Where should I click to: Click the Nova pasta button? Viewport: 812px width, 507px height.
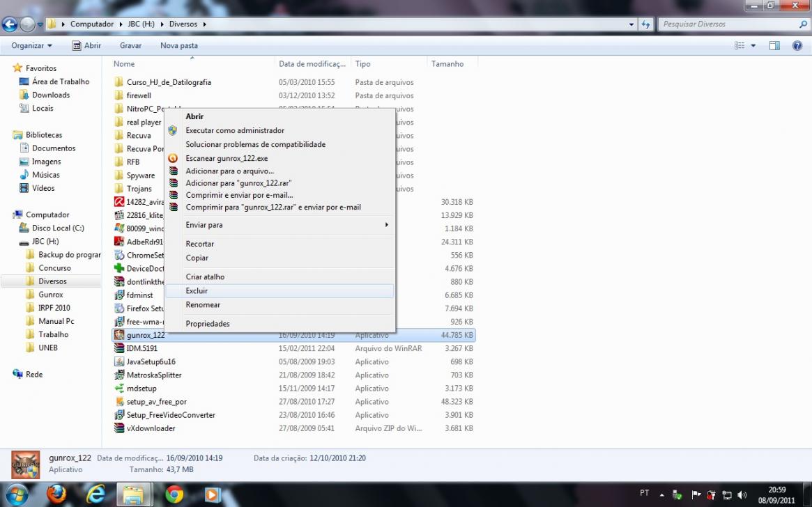pyautogui.click(x=178, y=45)
